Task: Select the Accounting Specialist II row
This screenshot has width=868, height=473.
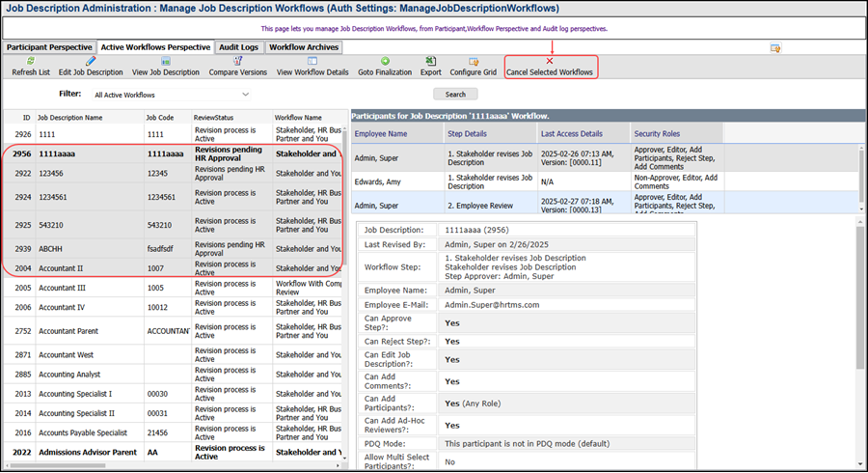Action: pyautogui.click(x=174, y=413)
